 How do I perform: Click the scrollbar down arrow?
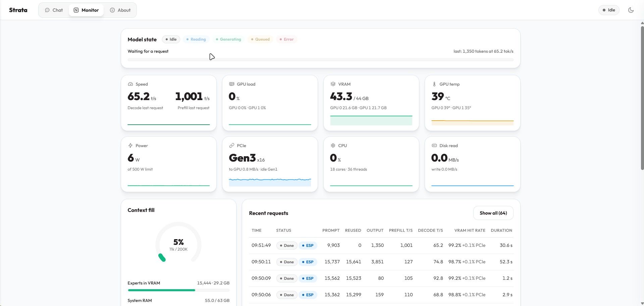point(642,304)
